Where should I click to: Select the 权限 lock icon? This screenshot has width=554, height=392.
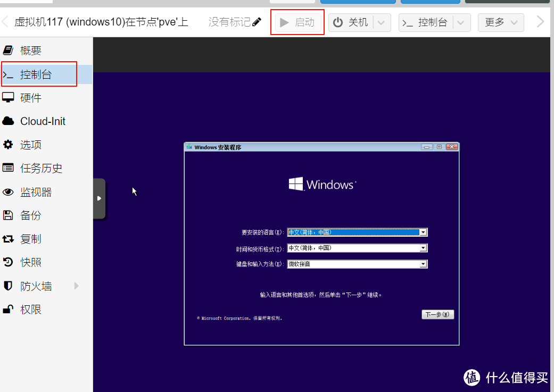pos(7,309)
